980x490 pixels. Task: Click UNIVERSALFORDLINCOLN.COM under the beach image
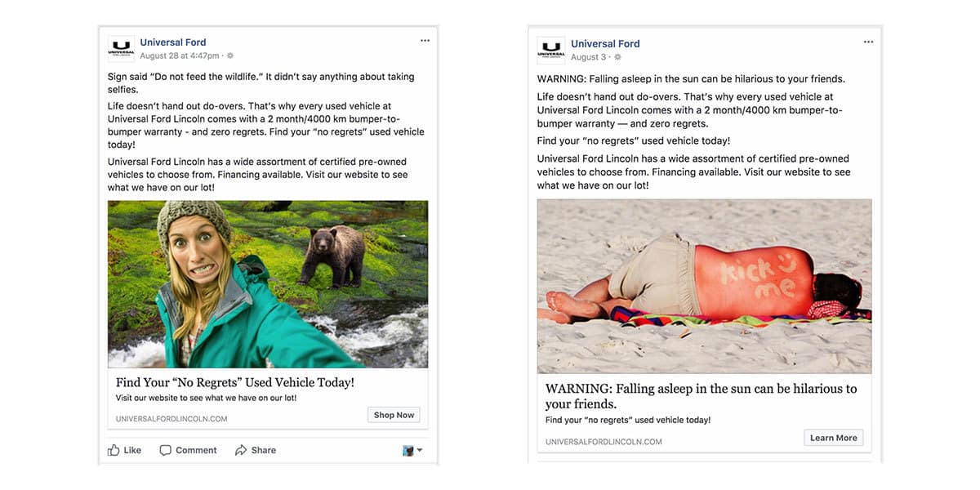[604, 442]
